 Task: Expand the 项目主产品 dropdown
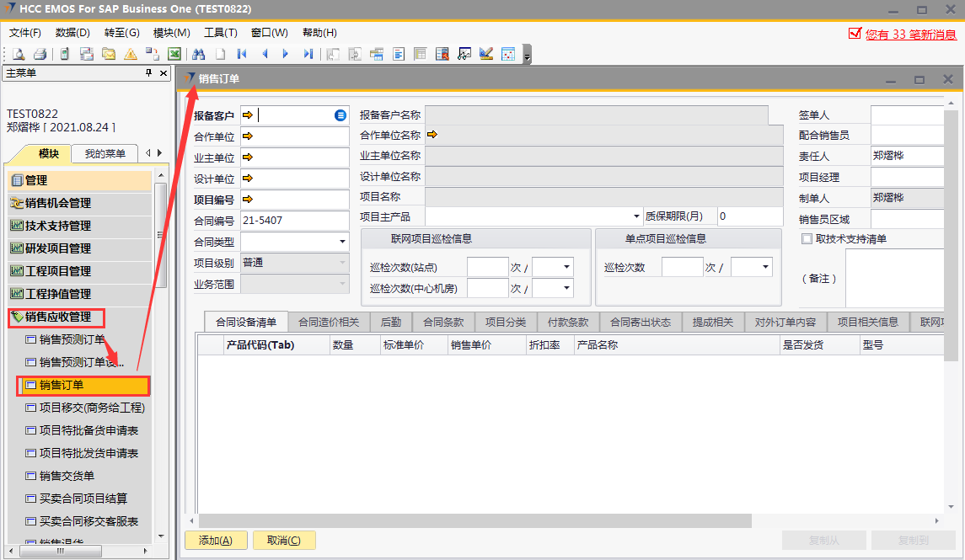point(636,216)
